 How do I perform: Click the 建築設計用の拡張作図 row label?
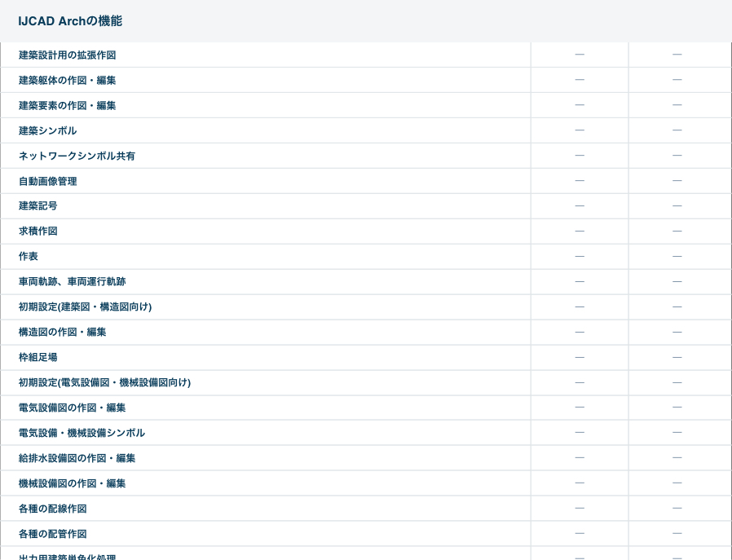pos(67,55)
